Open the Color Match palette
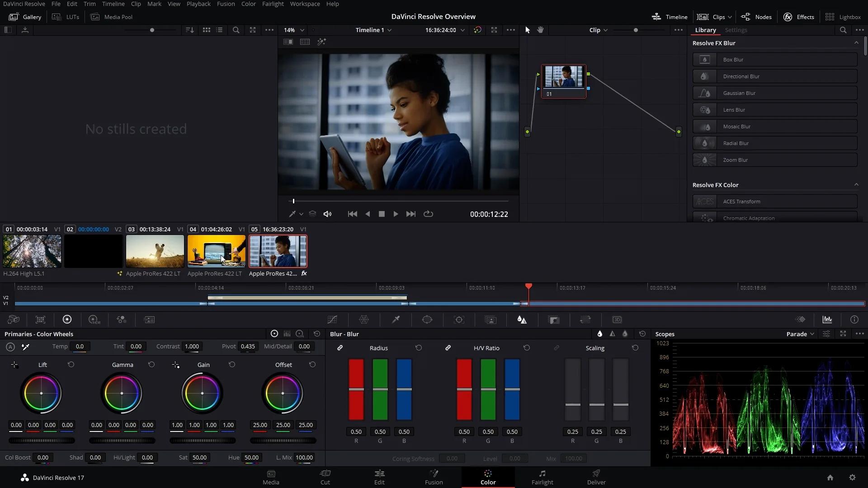This screenshot has width=868, height=488. tap(40, 320)
